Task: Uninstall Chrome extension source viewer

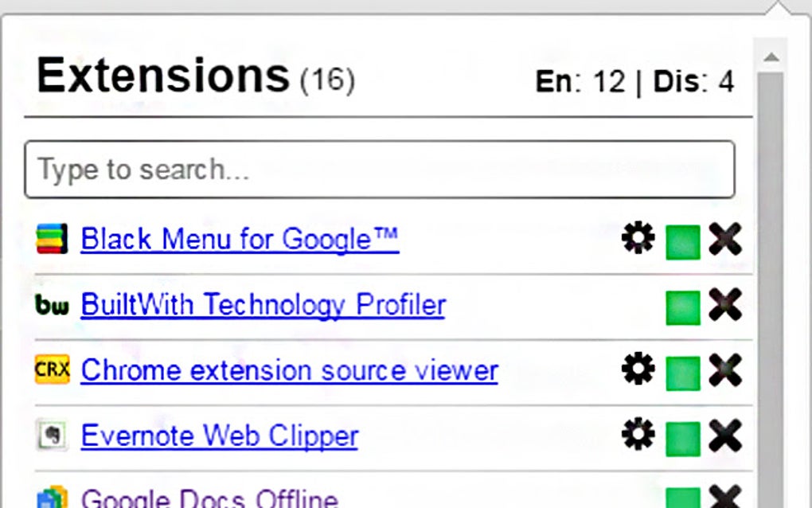Action: pos(724,370)
